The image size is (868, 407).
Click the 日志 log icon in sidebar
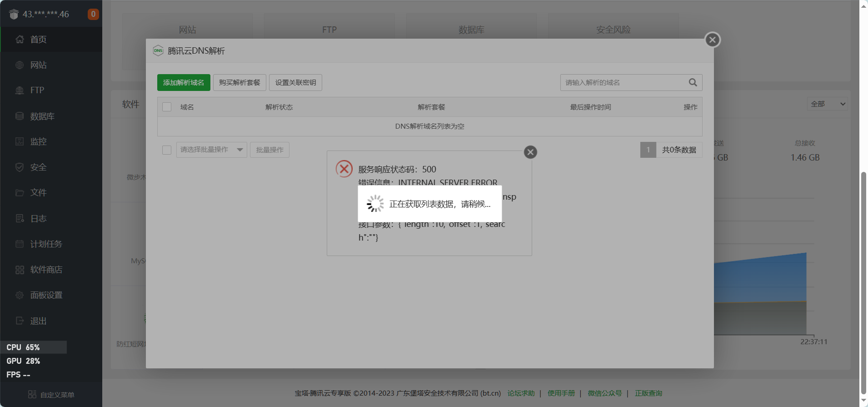[20, 219]
